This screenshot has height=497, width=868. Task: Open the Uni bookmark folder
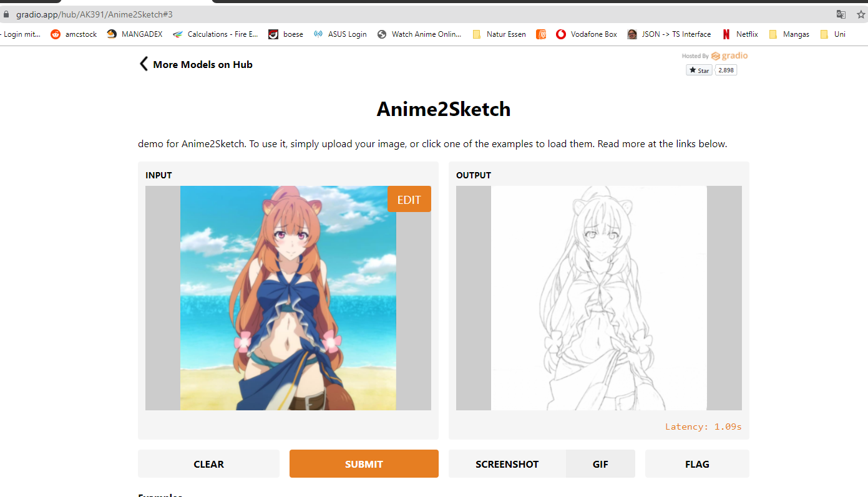(832, 34)
